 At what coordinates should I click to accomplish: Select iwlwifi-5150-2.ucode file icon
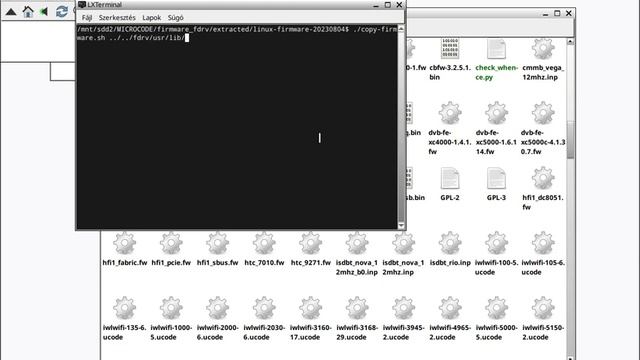point(543,308)
